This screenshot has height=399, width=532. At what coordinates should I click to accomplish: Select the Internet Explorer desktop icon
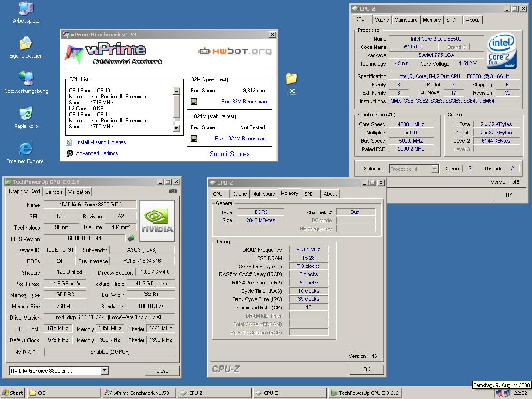26,149
